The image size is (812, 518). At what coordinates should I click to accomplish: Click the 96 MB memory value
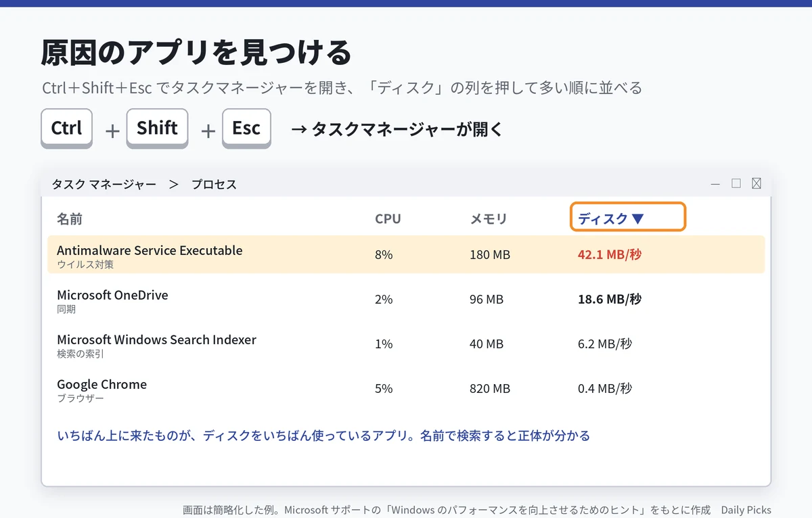pyautogui.click(x=487, y=300)
